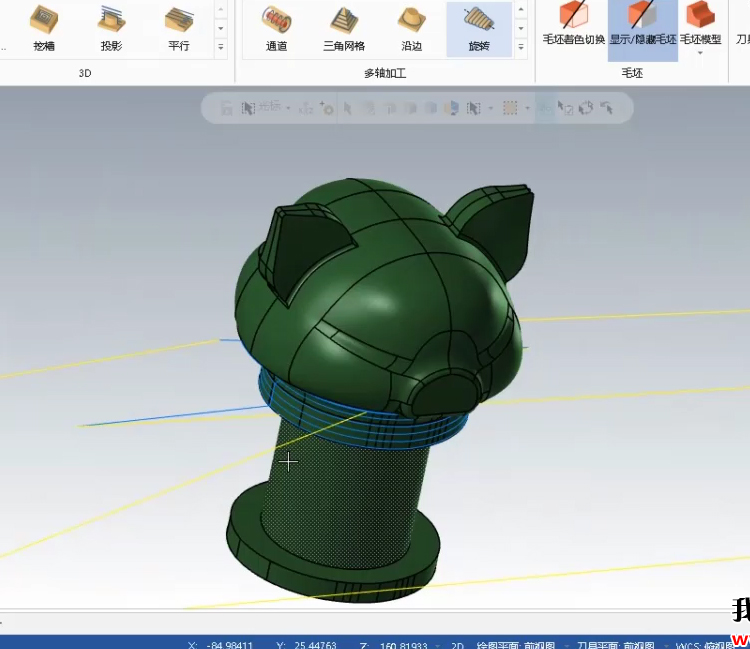Viewport: 750px width, 649px height.
Task: Click the arrow-with-checkbox verify selection icon
Action: click(565, 108)
